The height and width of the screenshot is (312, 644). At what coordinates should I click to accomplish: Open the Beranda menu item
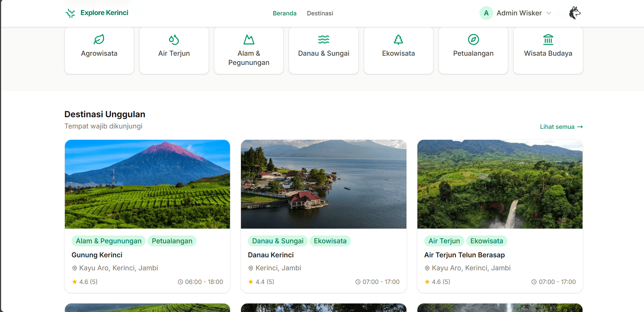click(285, 13)
